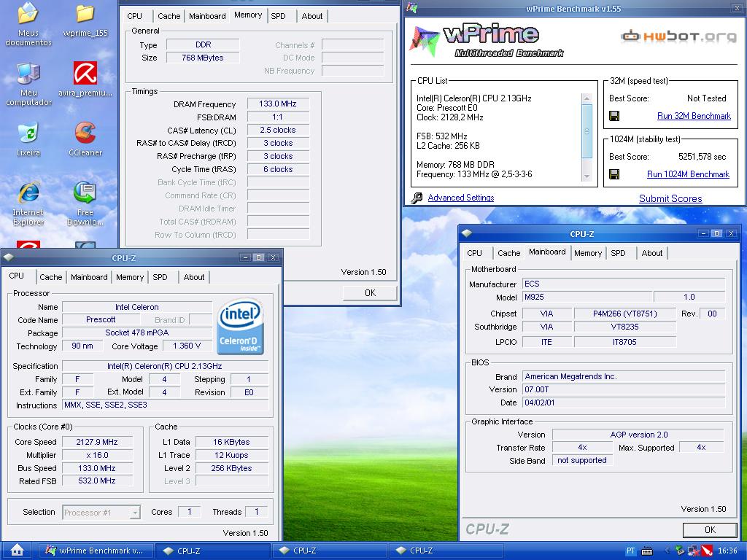Click the front CPU-Z window title icon
This screenshot has height=560, width=747.
coord(8,257)
